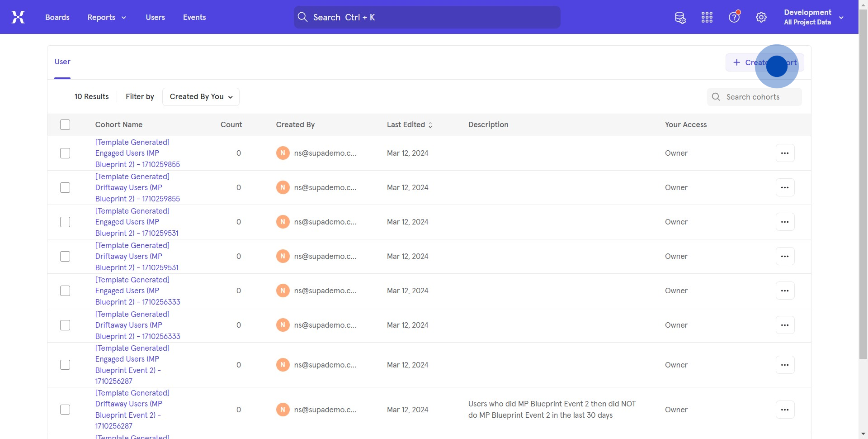The height and width of the screenshot is (439, 868).
Task: Switch to the User tab
Action: tap(62, 62)
